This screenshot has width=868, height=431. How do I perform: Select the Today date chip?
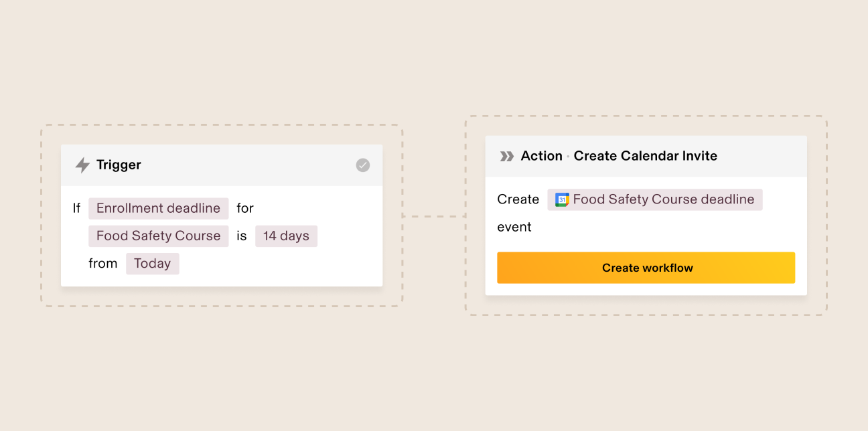click(153, 263)
